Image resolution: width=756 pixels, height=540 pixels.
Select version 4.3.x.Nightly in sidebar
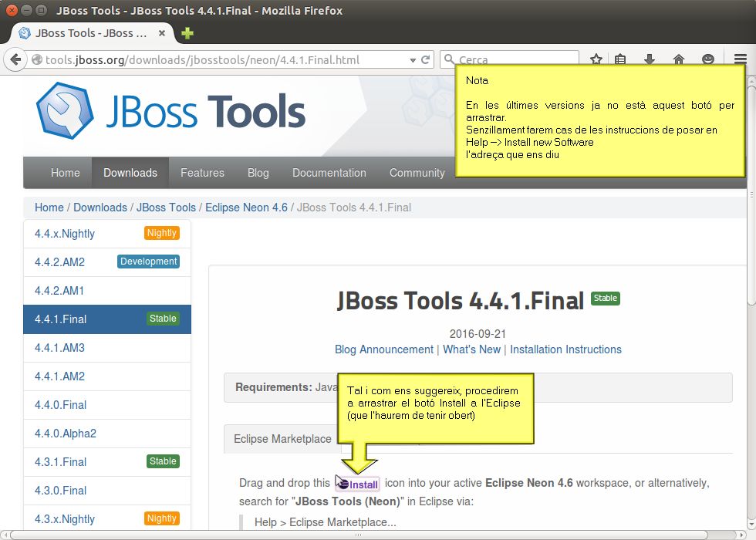[x=107, y=518]
